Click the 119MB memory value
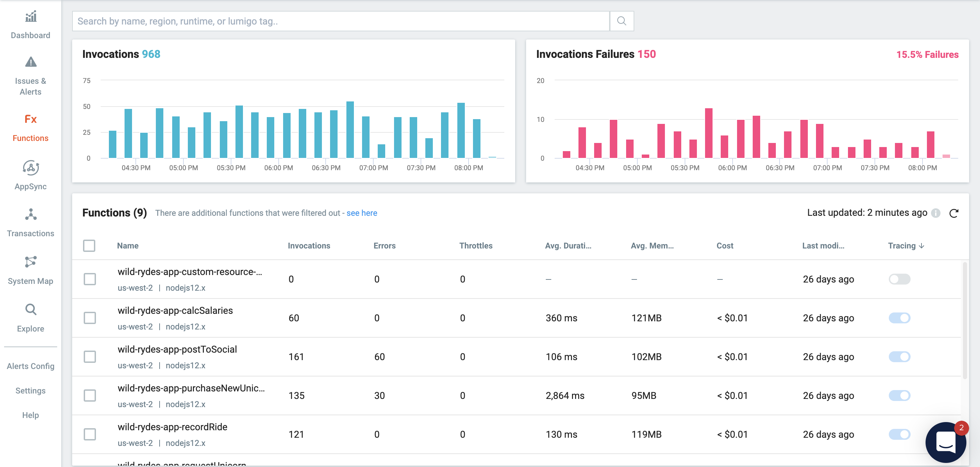The image size is (980, 467). [x=647, y=435]
